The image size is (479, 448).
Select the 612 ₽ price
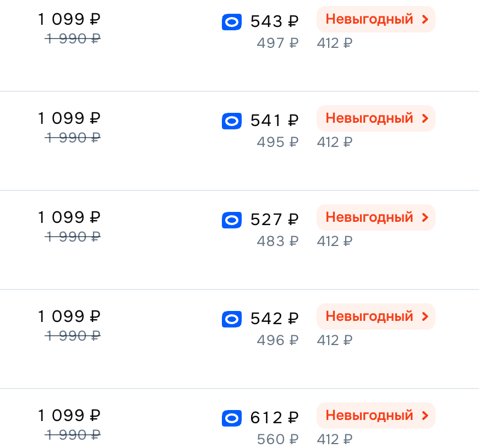tap(274, 418)
